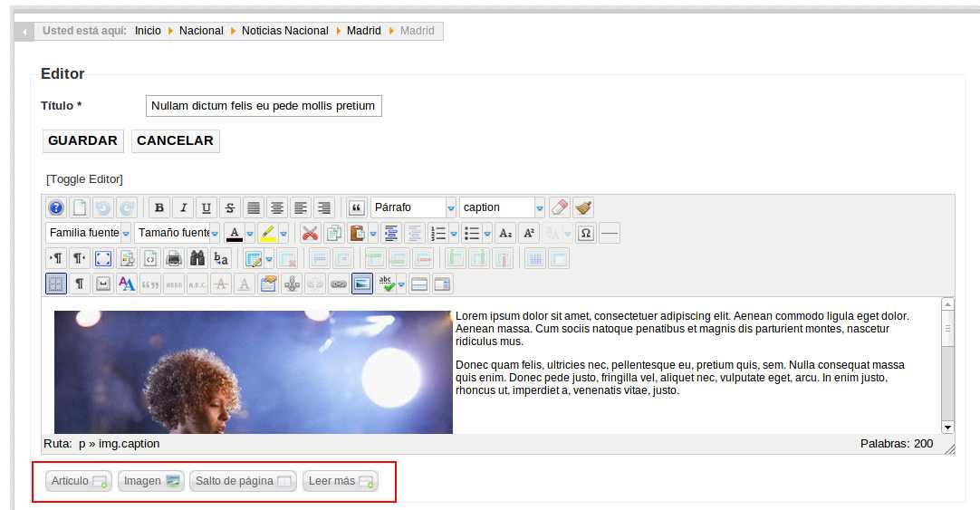
Task: Toggle full justify alignment
Action: [254, 207]
